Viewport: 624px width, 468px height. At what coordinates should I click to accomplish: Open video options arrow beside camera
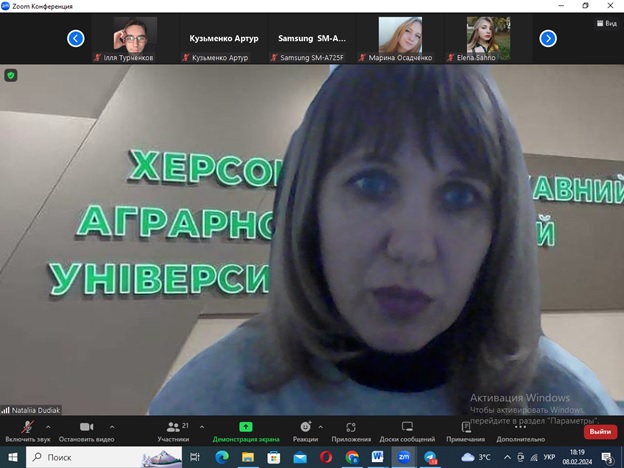pos(112,427)
